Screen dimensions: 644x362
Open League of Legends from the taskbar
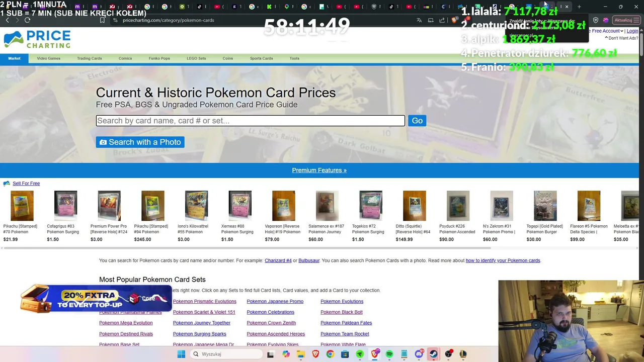coord(463,354)
